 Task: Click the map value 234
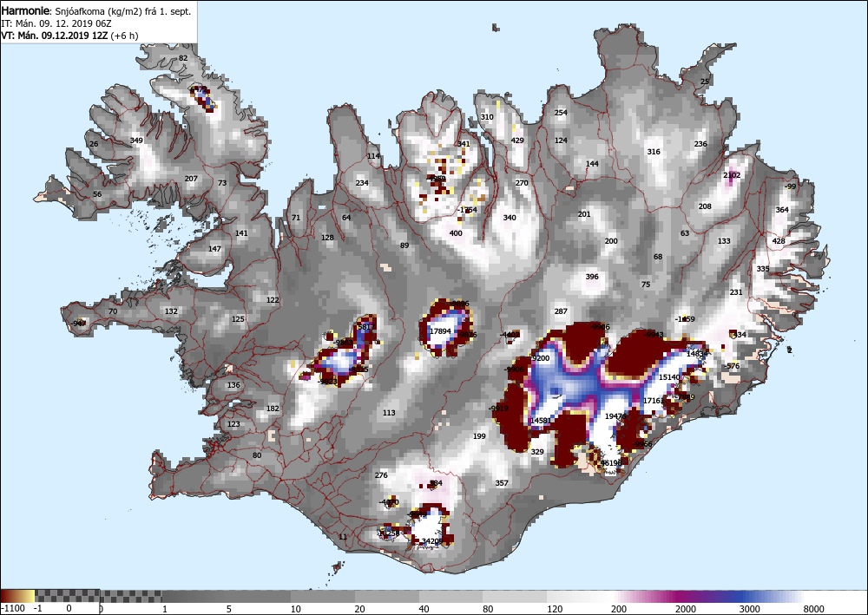click(x=362, y=183)
